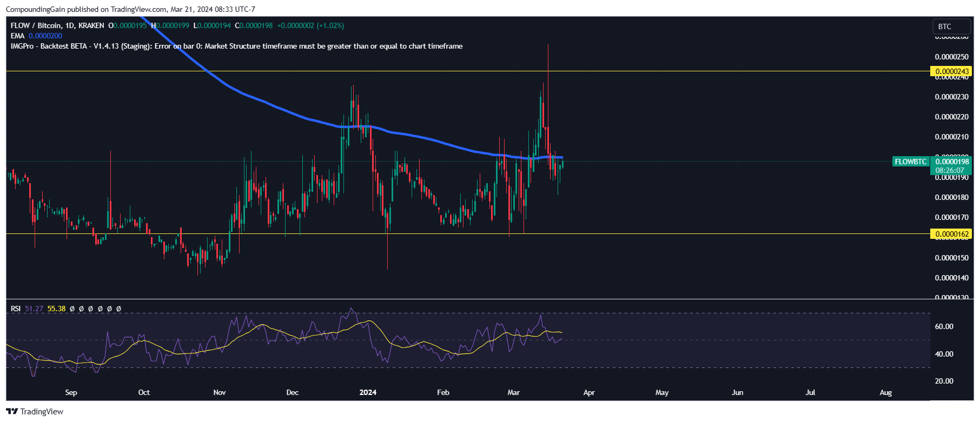Click the Nov label on time axis
This screenshot has width=980, height=422.
click(220, 392)
